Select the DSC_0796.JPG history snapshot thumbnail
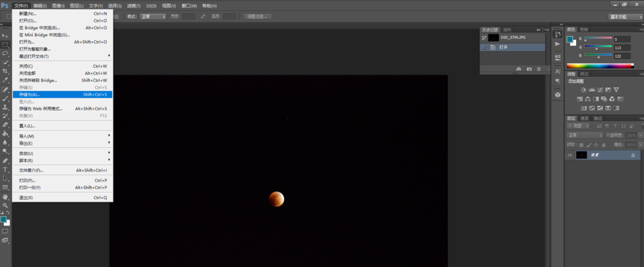Image resolution: width=644 pixels, height=267 pixels. pos(494,38)
